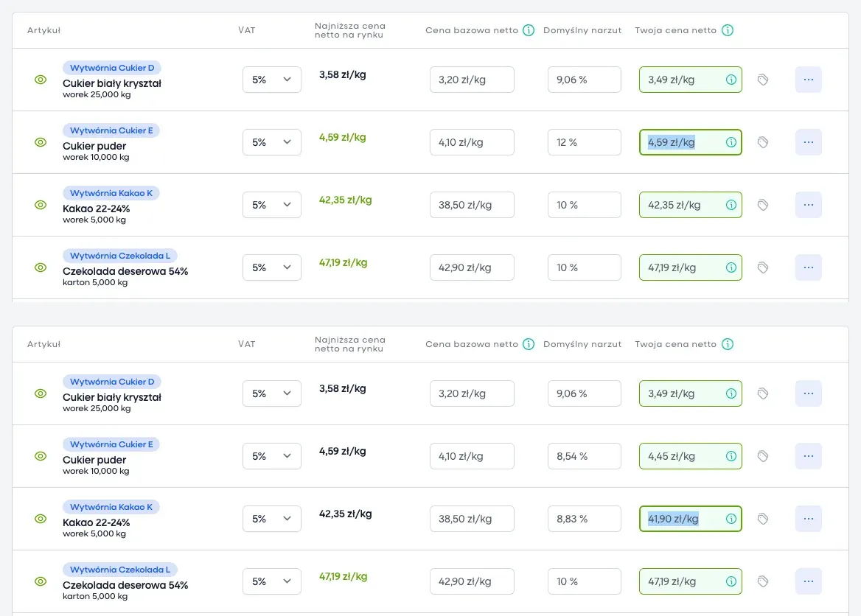Click Wytwórnia Cukier E tag in lower table
The height and width of the screenshot is (616, 861).
tap(111, 445)
